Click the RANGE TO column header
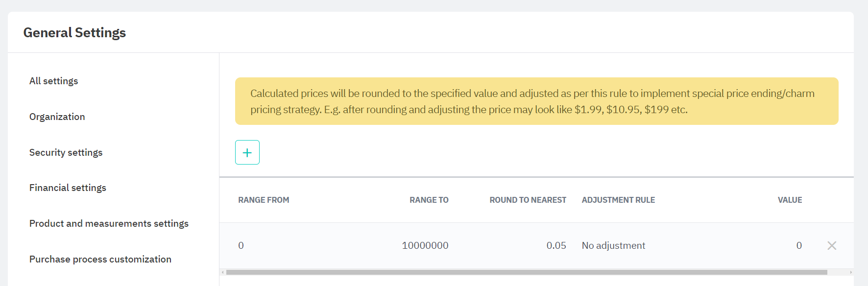Image resolution: width=868 pixels, height=286 pixels. (x=429, y=200)
